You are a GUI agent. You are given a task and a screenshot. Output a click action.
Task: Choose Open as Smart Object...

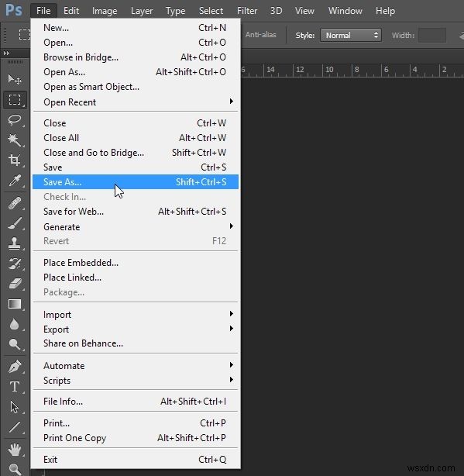tap(136, 87)
